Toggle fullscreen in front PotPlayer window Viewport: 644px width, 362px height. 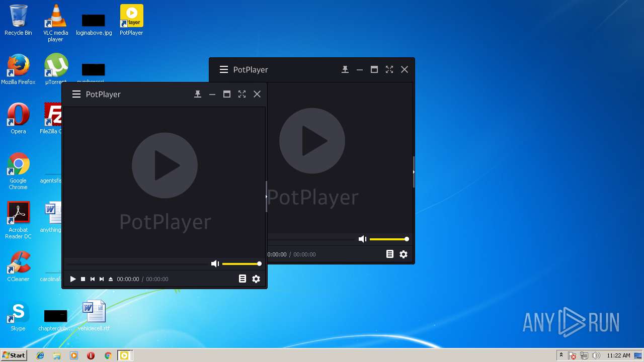(242, 94)
